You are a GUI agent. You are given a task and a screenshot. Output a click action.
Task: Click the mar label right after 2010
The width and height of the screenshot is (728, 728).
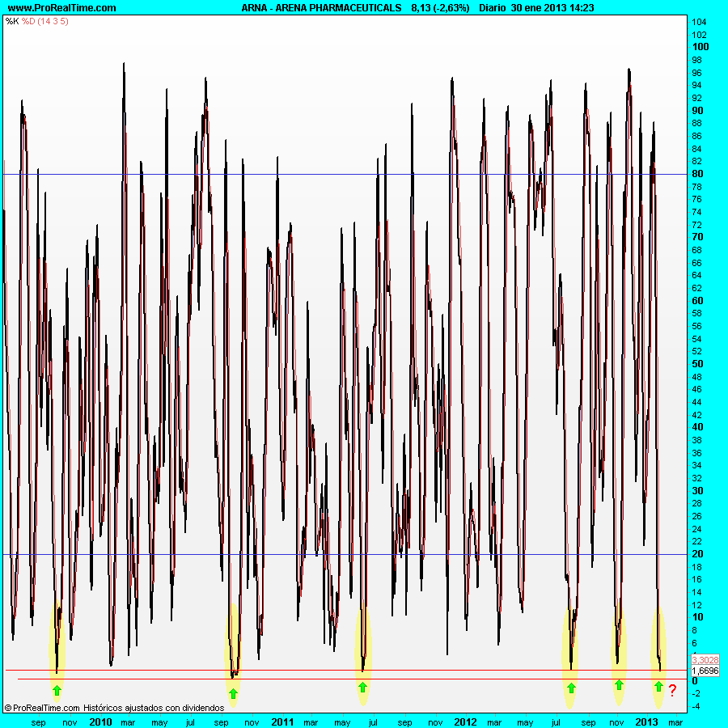128,722
